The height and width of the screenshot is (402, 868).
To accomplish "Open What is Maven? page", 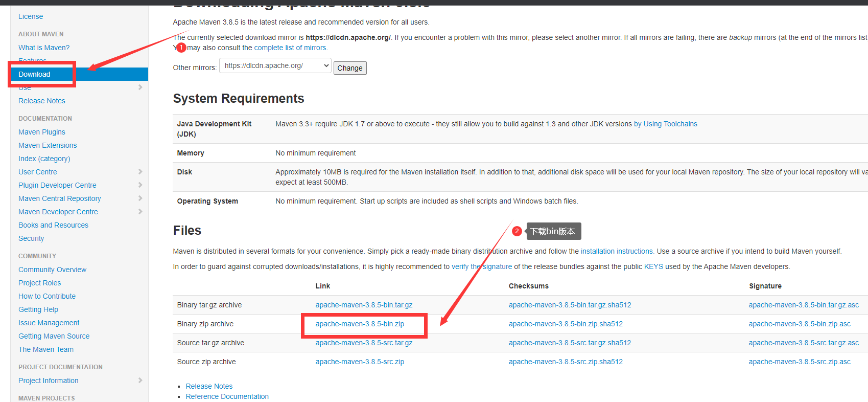I will [44, 48].
